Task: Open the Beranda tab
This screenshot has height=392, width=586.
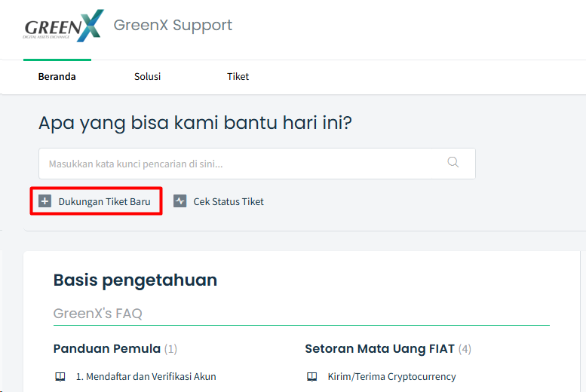Action: click(x=57, y=77)
